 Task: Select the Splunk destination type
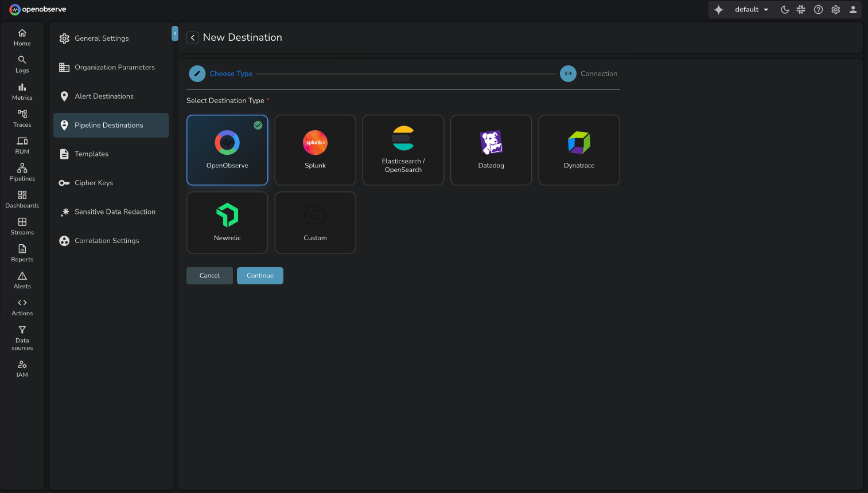point(316,150)
